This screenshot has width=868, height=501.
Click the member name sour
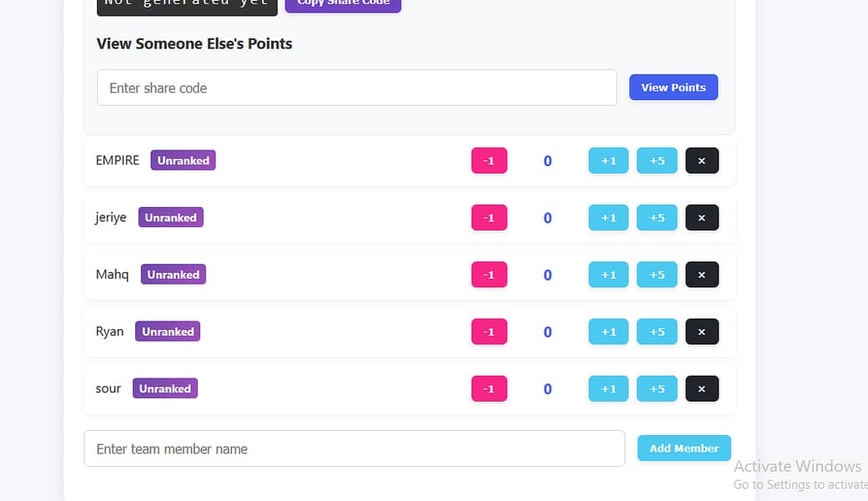point(108,388)
